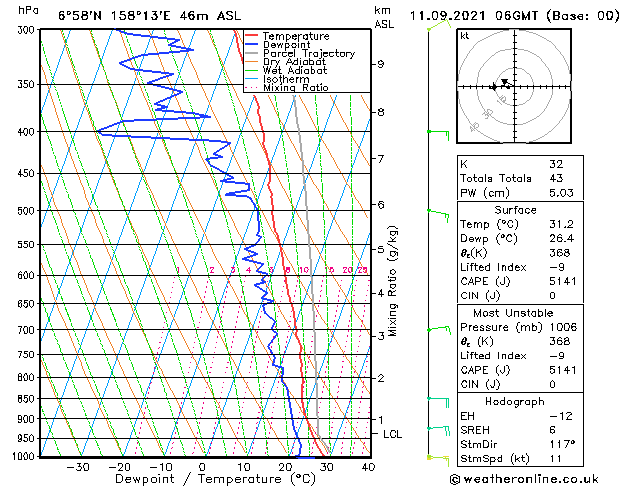Click the 'Temperature' legend entry

click(x=296, y=36)
